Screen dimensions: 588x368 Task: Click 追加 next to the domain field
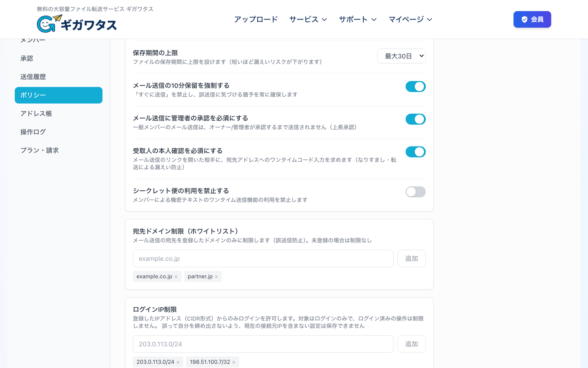411,259
